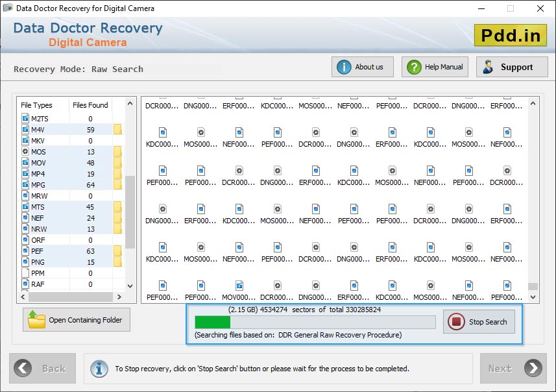Image resolution: width=556 pixels, height=392 pixels.
Task: Click the MKV file type icon
Action: click(x=25, y=140)
